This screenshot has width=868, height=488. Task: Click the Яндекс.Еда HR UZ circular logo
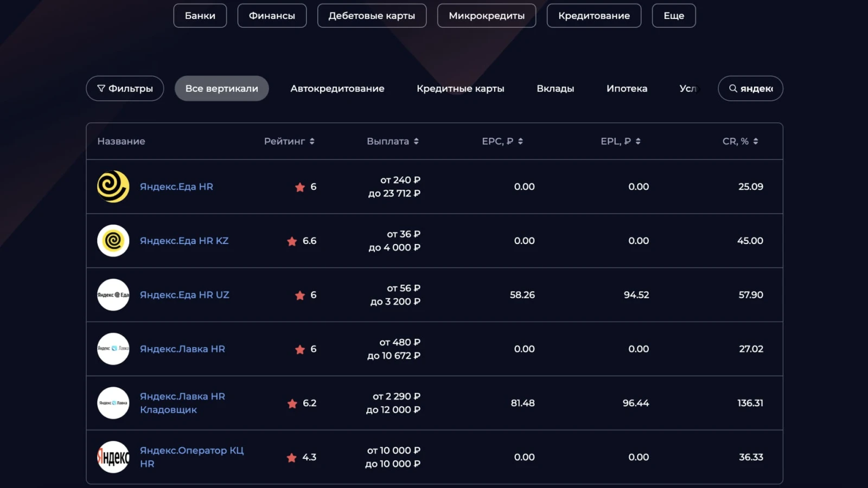(x=112, y=295)
